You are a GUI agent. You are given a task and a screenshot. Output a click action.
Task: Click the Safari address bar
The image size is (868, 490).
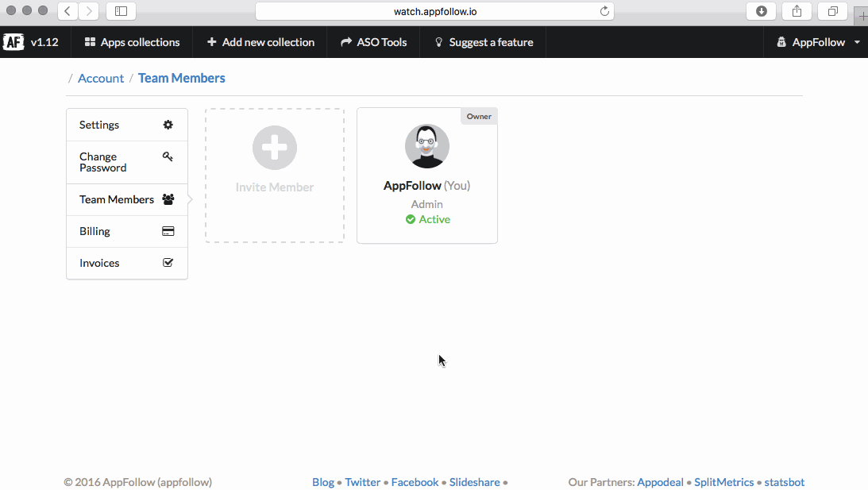tap(434, 11)
